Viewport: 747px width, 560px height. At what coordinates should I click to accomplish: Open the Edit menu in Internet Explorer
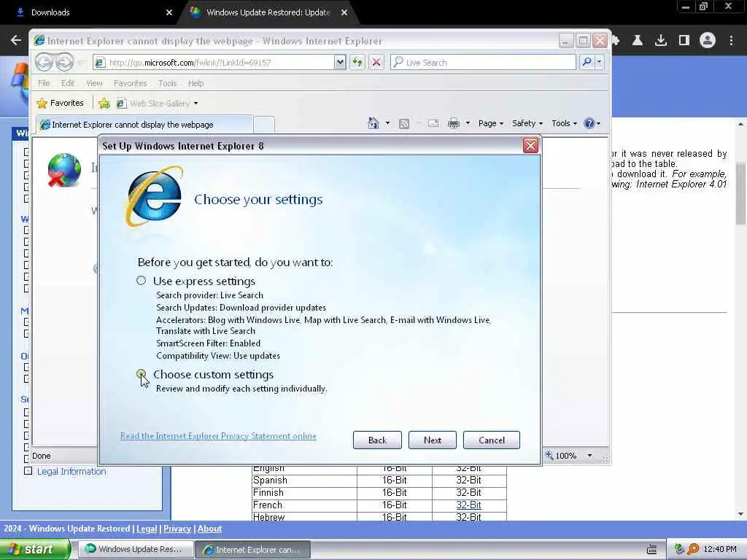click(68, 83)
